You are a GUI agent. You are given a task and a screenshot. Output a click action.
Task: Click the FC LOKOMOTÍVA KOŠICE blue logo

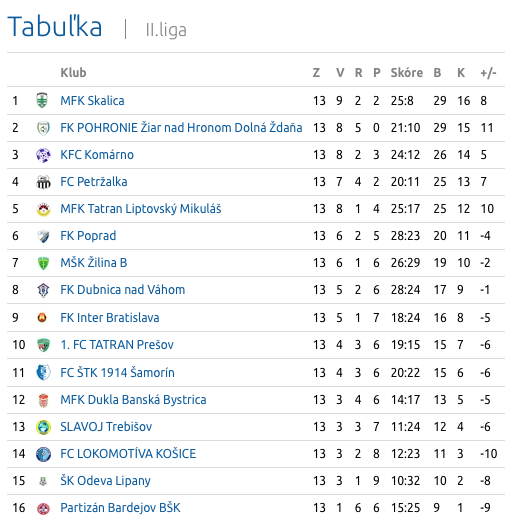click(43, 454)
